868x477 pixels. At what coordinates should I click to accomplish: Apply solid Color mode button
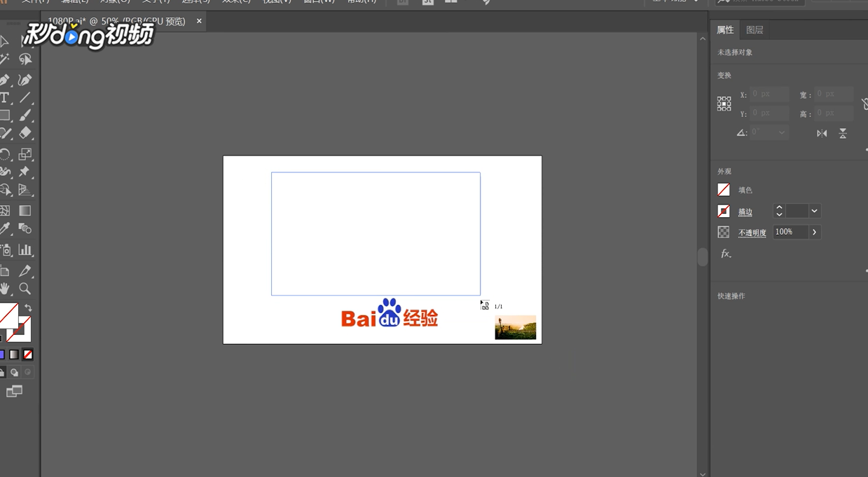(2, 354)
